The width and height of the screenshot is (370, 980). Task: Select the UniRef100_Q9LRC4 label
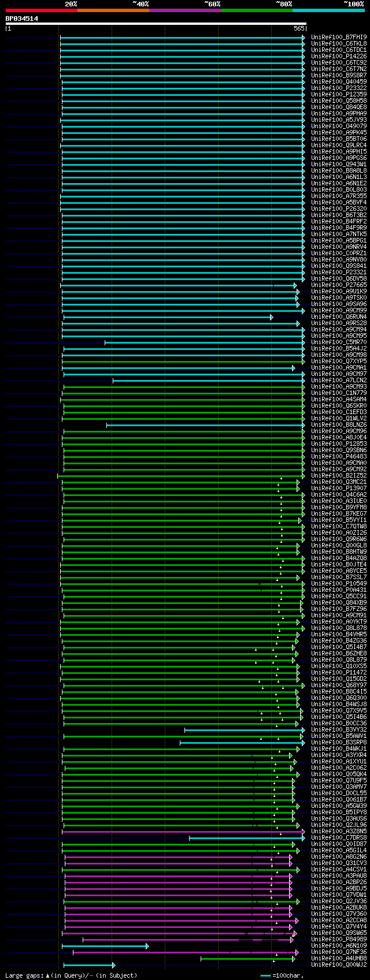coord(339,145)
